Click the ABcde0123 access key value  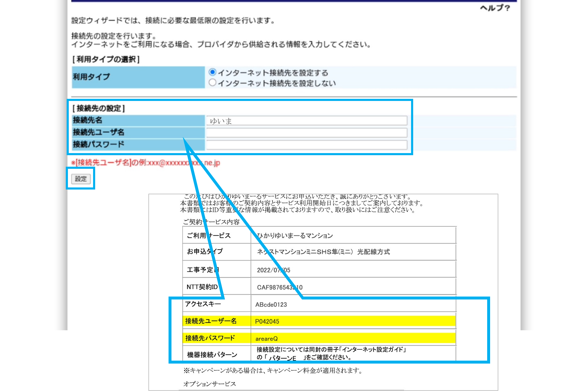tap(271, 305)
